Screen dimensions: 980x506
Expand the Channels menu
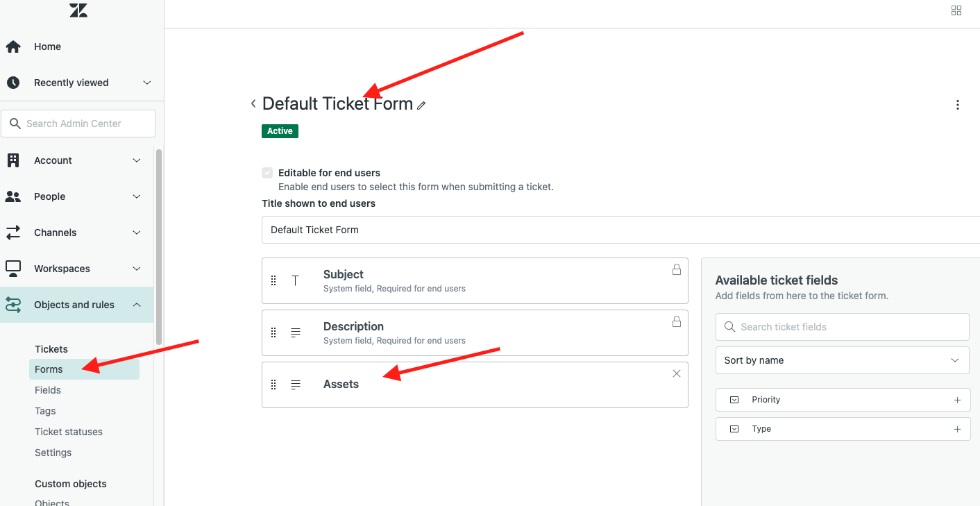(137, 233)
